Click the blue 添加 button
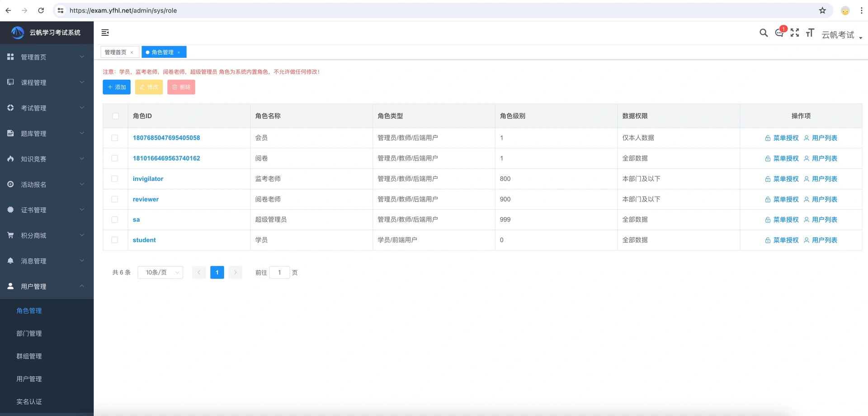 coord(117,87)
